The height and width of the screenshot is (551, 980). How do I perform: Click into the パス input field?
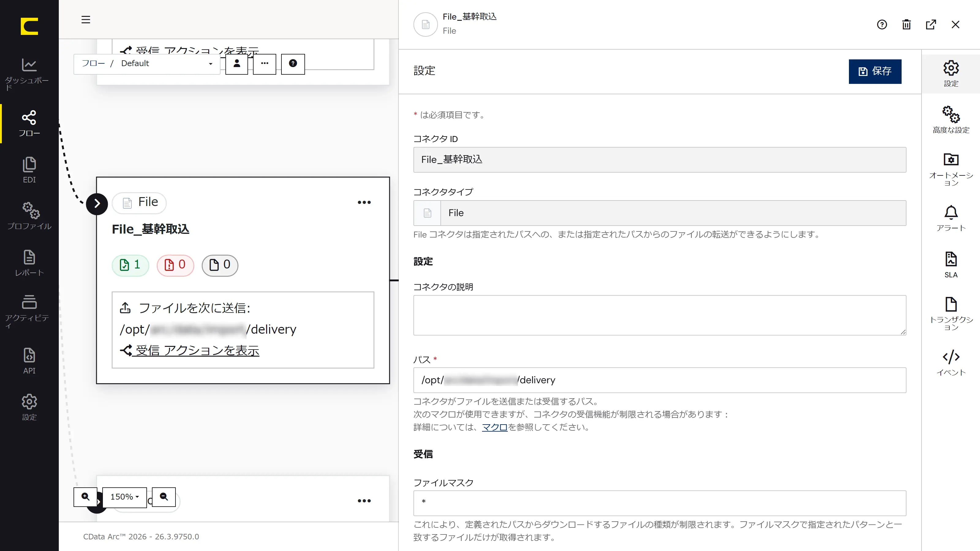[660, 380]
